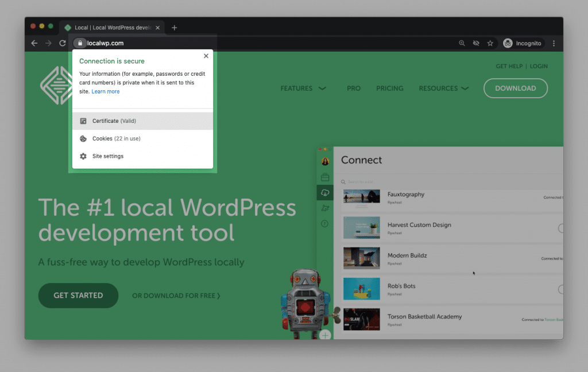Click the plus add-site button
This screenshot has width=588, height=372.
[x=325, y=335]
